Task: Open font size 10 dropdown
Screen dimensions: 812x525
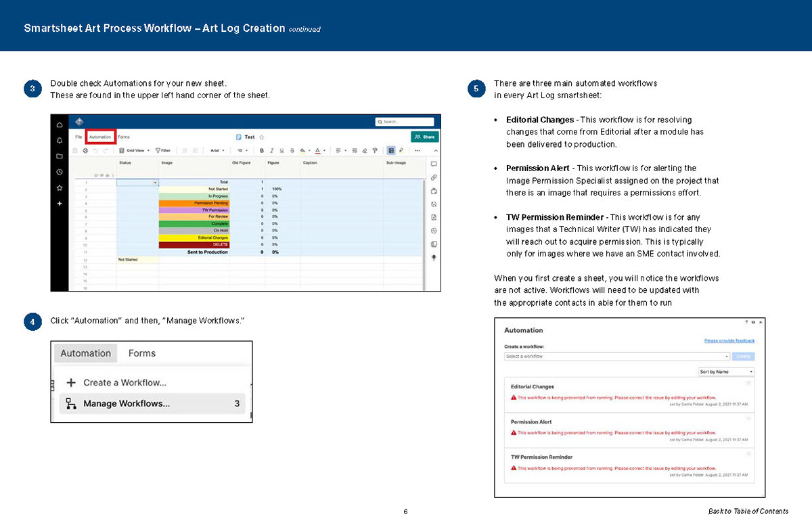Action: (242, 150)
